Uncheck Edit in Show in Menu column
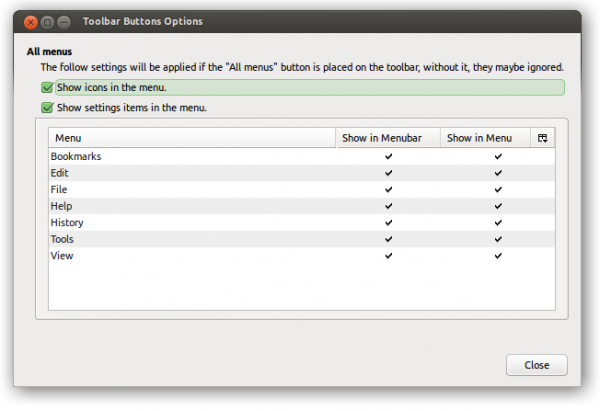600x411 pixels. tap(498, 173)
